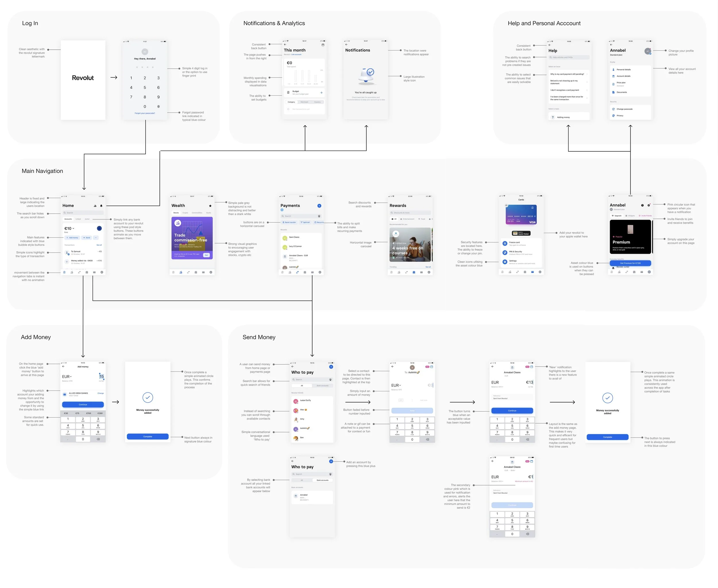Select the Bank accounts toggle on Who to pay
Screen dimensions: 718x588
pyautogui.click(x=322, y=386)
